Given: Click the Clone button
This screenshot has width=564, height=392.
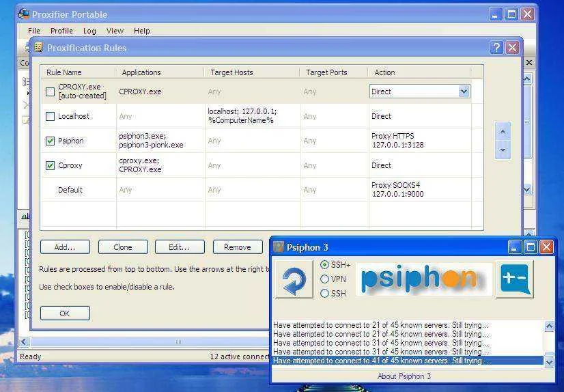Looking at the screenshot, I should coord(123,247).
